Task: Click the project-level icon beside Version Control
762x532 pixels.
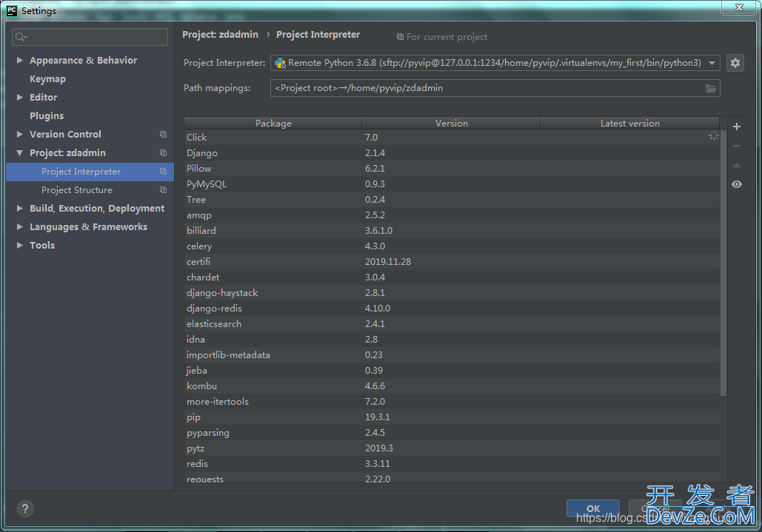Action: 163,135
